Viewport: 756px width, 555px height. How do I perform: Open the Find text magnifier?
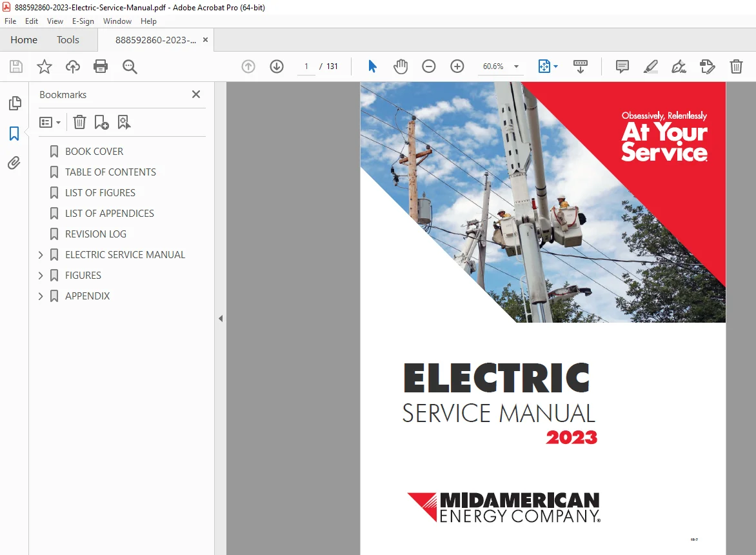[x=130, y=66]
